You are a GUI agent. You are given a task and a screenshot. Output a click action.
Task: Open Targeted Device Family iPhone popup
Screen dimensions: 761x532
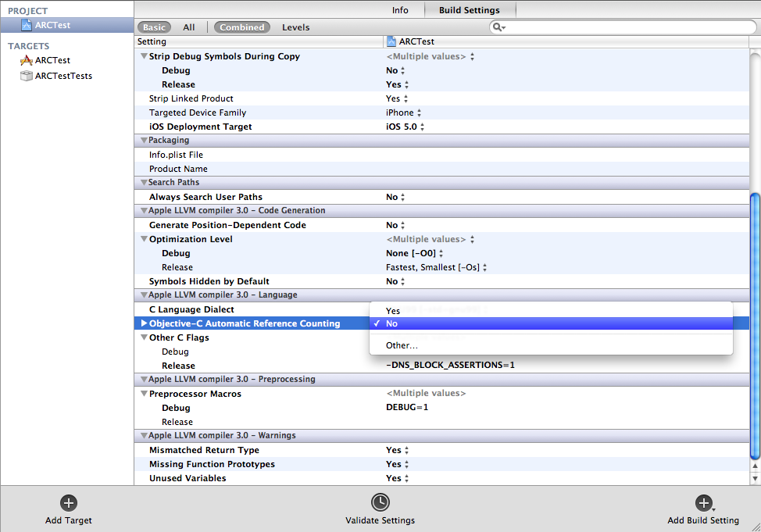403,112
